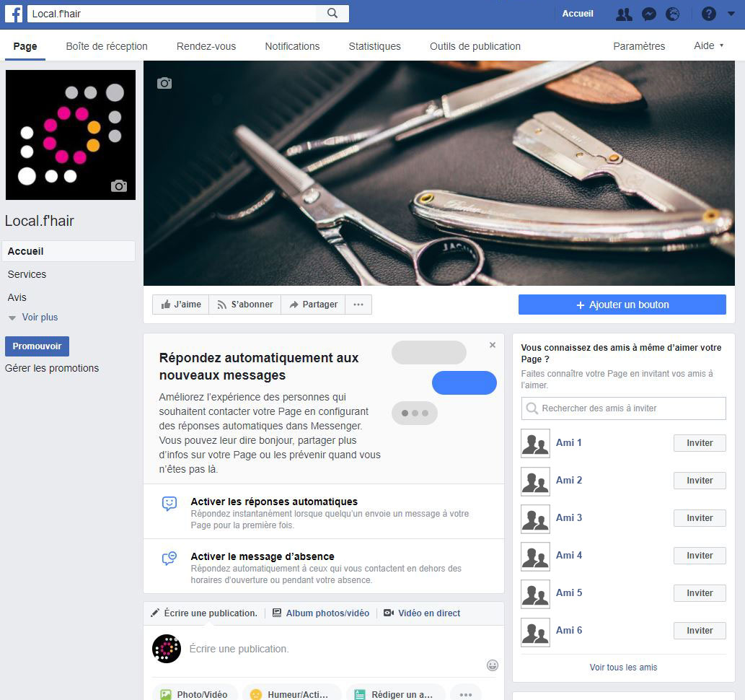This screenshot has height=700, width=745.
Task: Open the Messenger icon
Action: point(649,14)
